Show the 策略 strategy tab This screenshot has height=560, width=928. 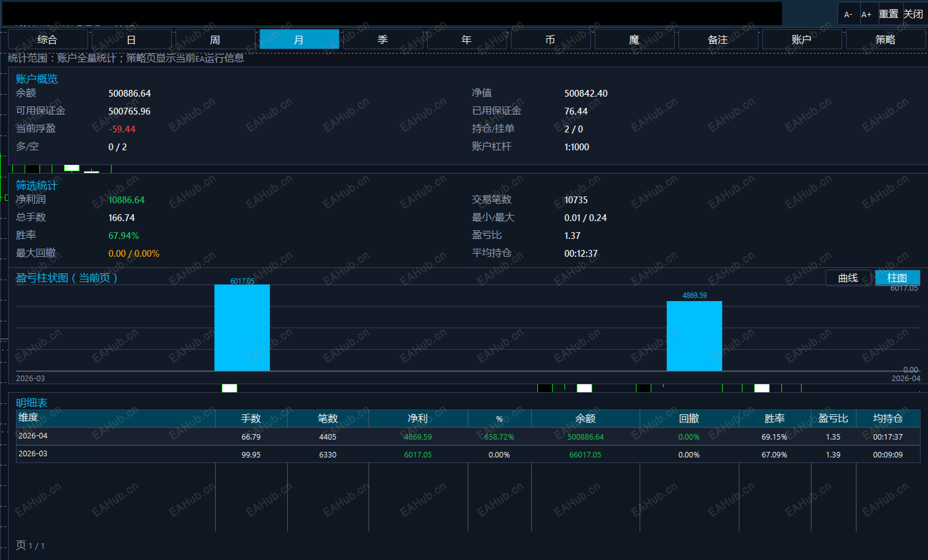pos(886,39)
